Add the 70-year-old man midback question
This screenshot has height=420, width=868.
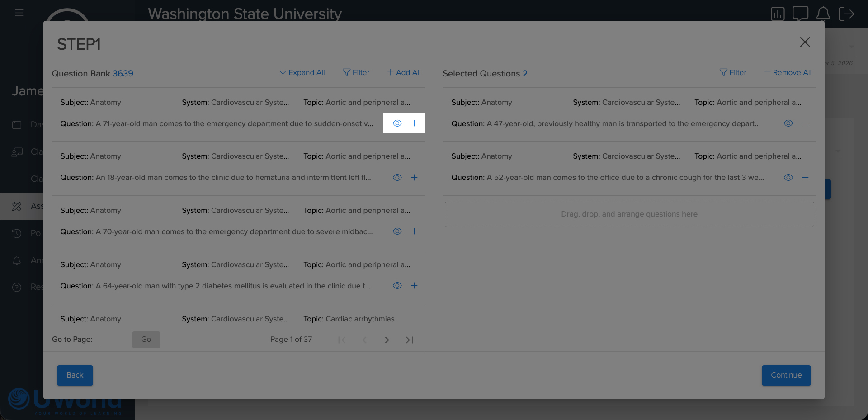point(414,231)
